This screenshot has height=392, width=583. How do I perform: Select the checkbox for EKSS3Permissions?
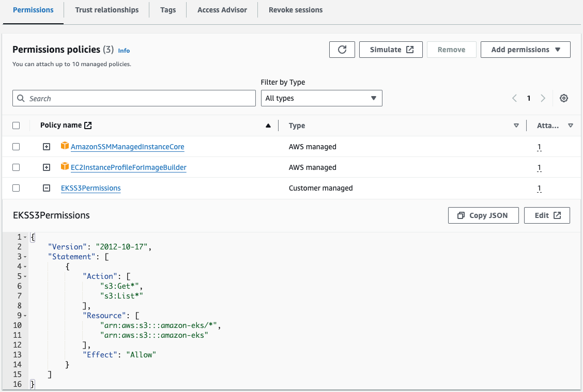pyautogui.click(x=16, y=188)
